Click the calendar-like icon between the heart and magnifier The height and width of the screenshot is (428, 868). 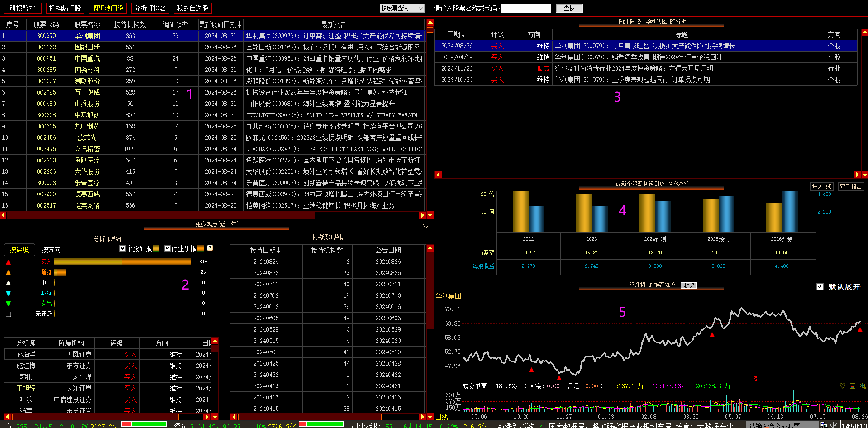[x=853, y=386]
